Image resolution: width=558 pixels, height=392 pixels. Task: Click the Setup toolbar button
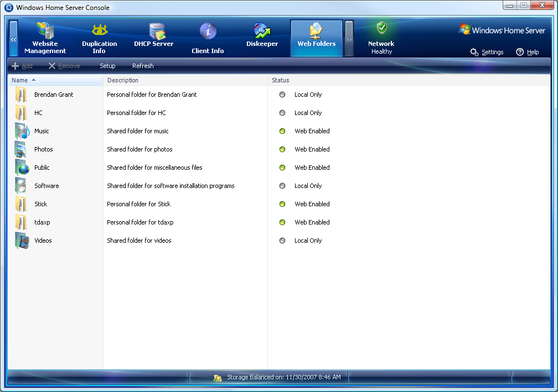[x=107, y=66]
